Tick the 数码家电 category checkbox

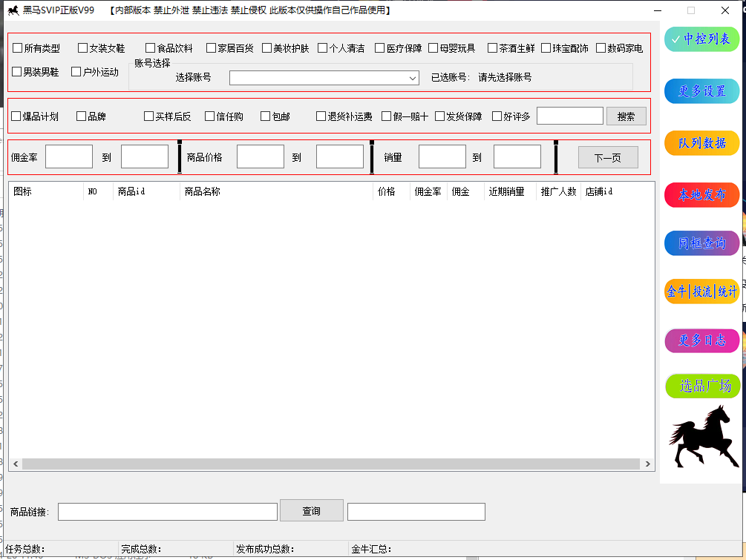point(601,48)
